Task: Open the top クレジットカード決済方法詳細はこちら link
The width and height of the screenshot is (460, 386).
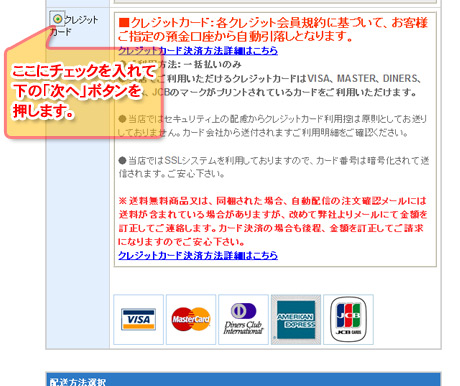Action: pyautogui.click(x=198, y=51)
